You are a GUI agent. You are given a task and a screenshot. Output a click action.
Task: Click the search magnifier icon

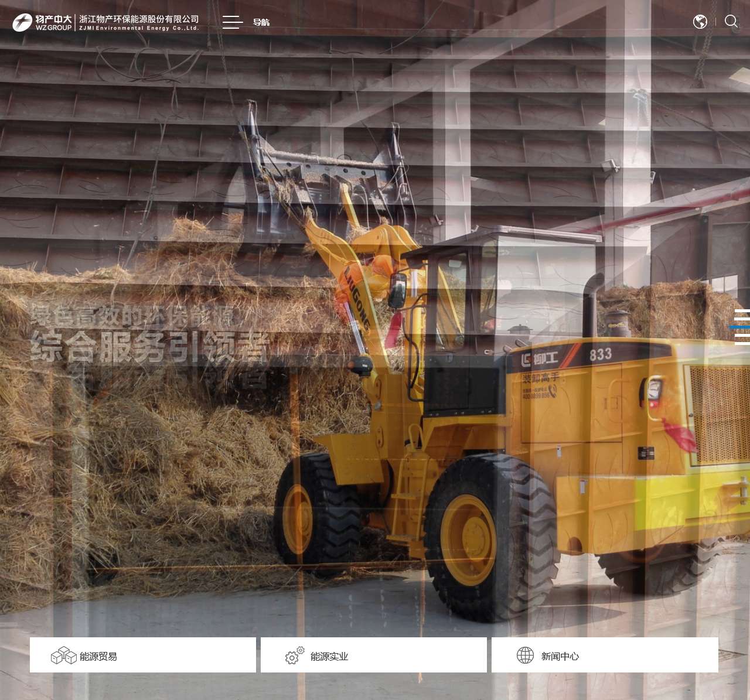[731, 22]
